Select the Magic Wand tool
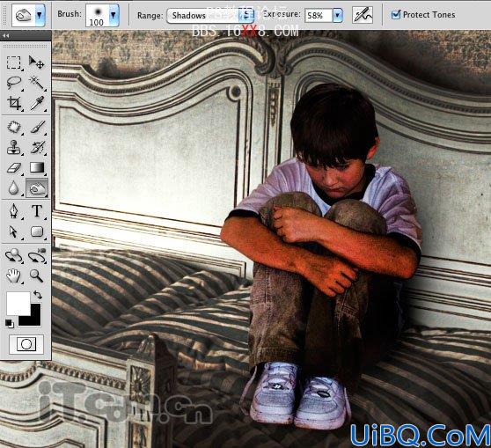 [37, 83]
